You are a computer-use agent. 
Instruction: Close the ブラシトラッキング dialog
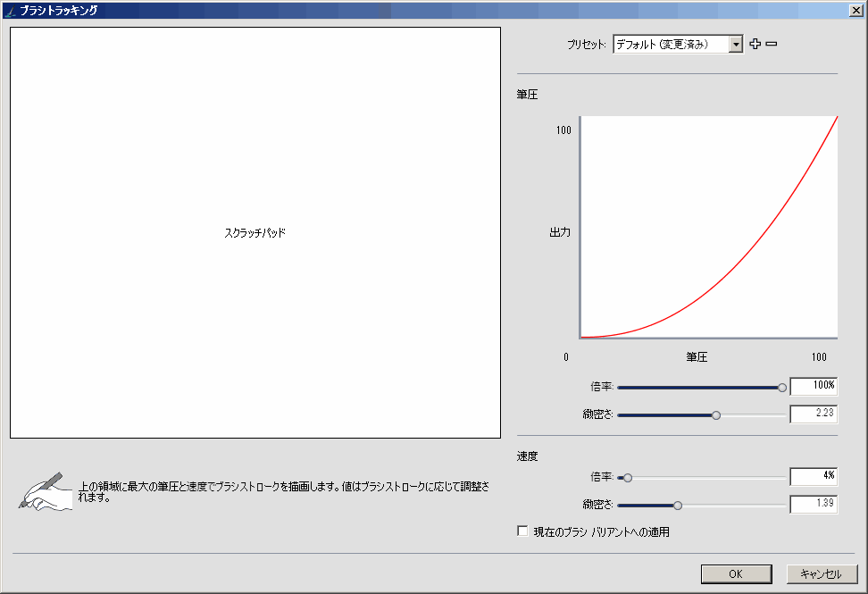[x=856, y=11]
